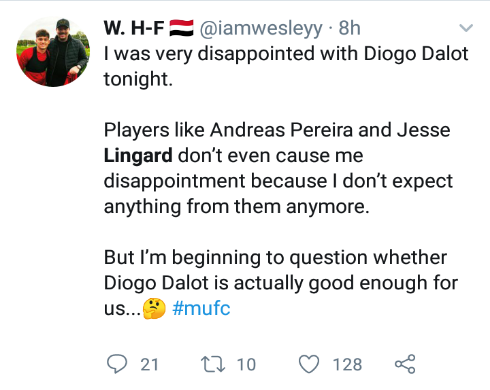This screenshot has height=390, width=490.
Task: Click the thinking face emoji
Action: click(x=154, y=308)
